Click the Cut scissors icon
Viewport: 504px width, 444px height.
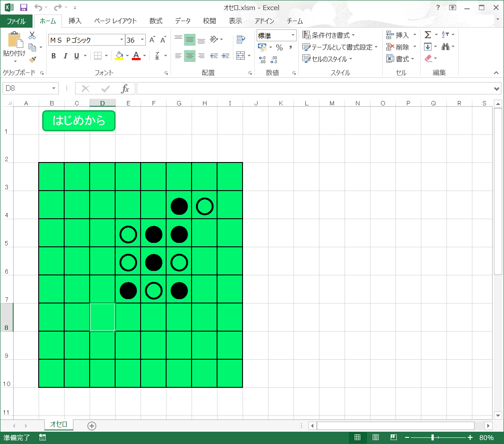point(32,36)
